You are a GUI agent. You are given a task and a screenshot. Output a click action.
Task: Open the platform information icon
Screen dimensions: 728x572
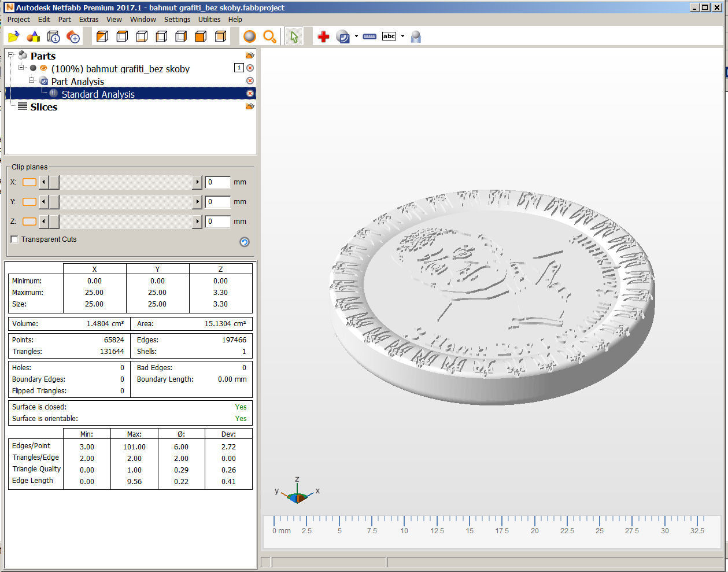pos(53,37)
